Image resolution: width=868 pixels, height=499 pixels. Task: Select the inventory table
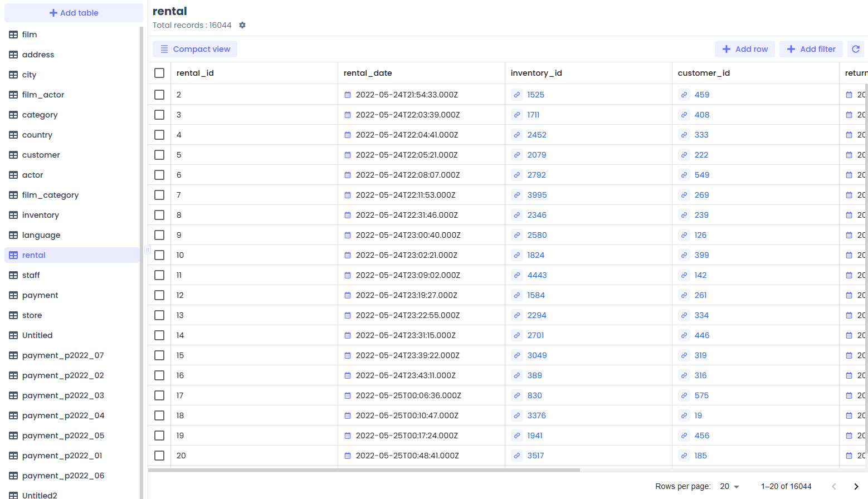(72, 215)
